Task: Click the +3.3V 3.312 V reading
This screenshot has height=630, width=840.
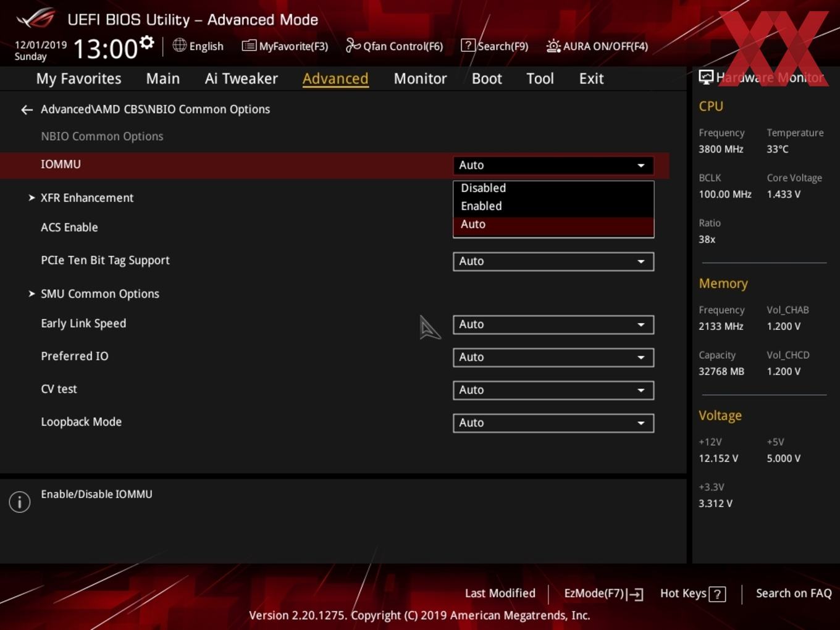Action: coord(715,503)
